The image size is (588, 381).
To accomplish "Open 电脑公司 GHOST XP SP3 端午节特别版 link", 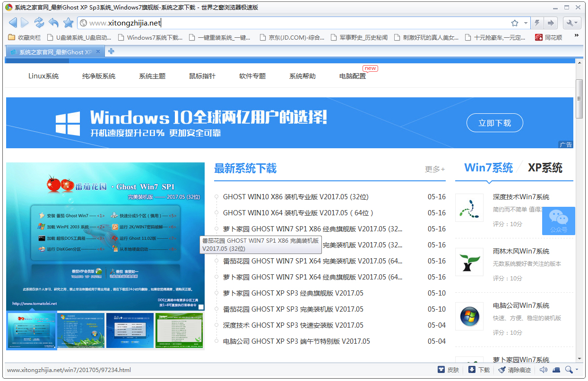I will tap(296, 341).
